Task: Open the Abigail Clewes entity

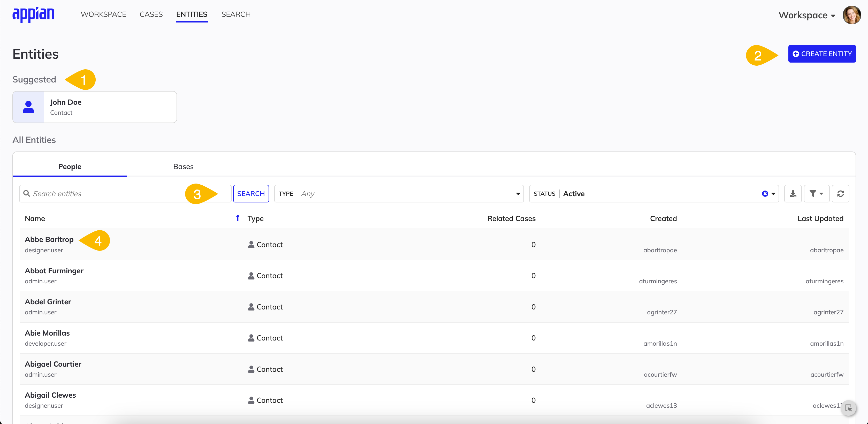Action: click(x=50, y=395)
